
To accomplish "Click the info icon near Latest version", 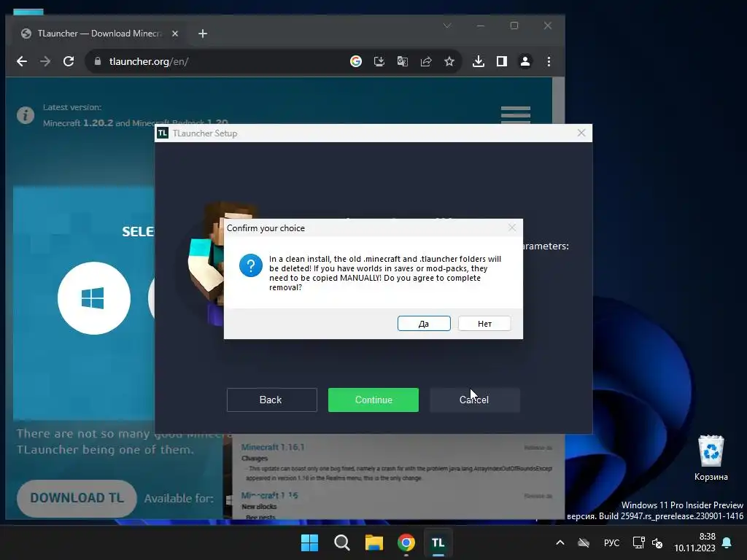I will pyautogui.click(x=26, y=114).
